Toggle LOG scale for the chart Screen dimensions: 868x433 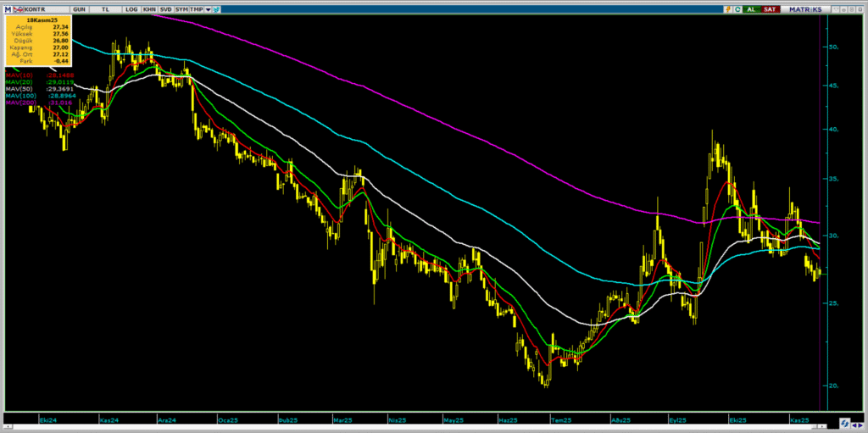tap(131, 8)
